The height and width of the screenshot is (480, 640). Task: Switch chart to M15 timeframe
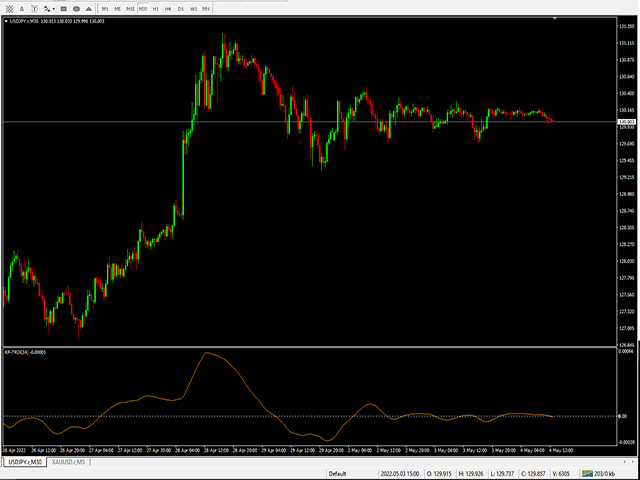130,8
